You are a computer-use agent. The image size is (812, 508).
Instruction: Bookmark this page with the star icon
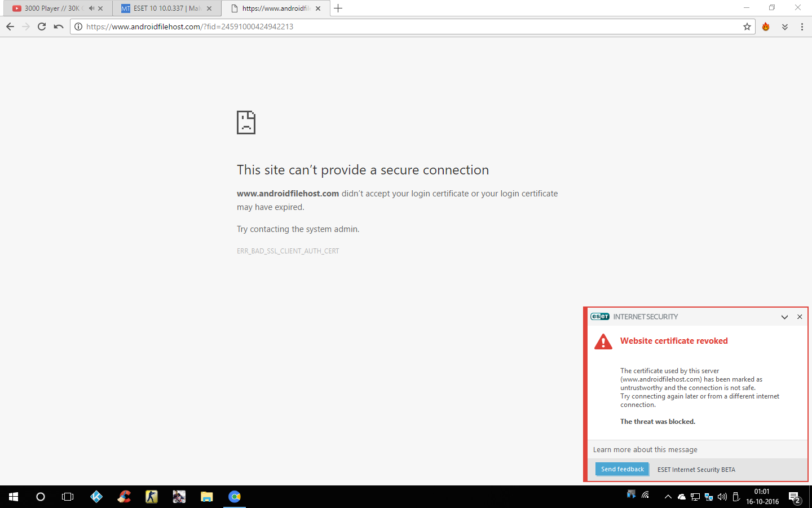tap(747, 27)
